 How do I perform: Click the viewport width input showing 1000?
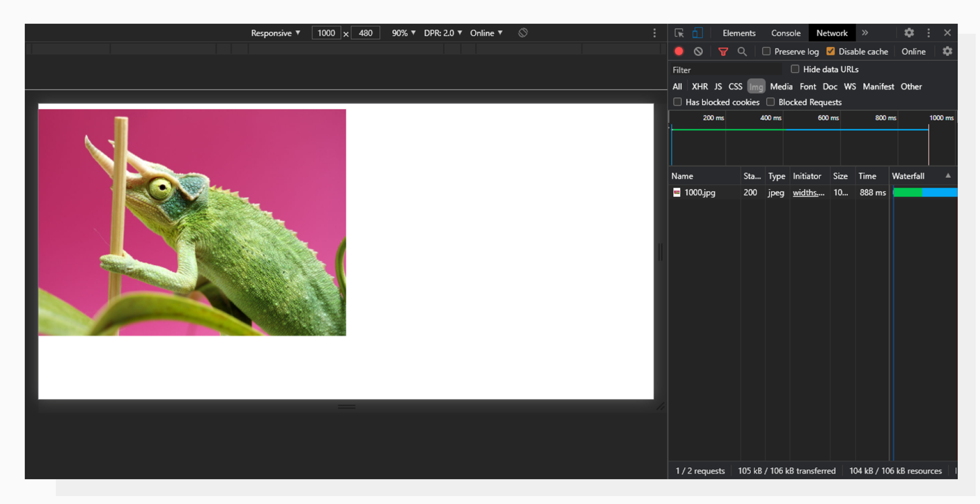click(x=326, y=33)
